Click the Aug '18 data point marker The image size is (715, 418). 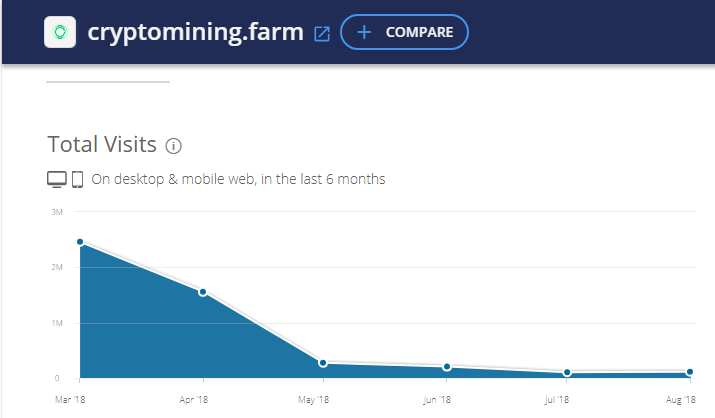690,372
